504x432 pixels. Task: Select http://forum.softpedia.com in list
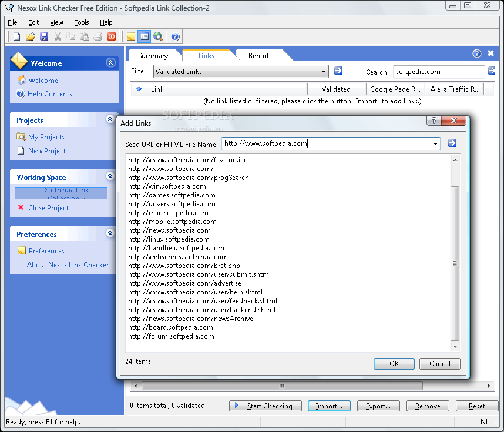[171, 336]
